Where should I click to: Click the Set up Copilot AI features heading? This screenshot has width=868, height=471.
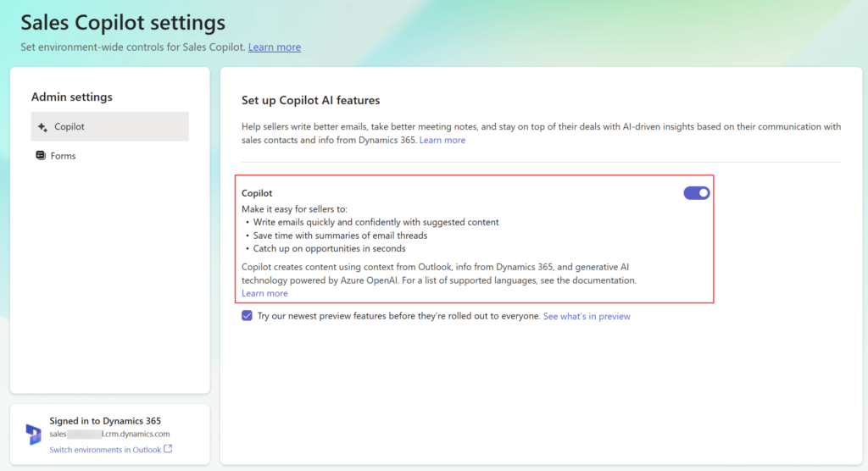(310, 101)
